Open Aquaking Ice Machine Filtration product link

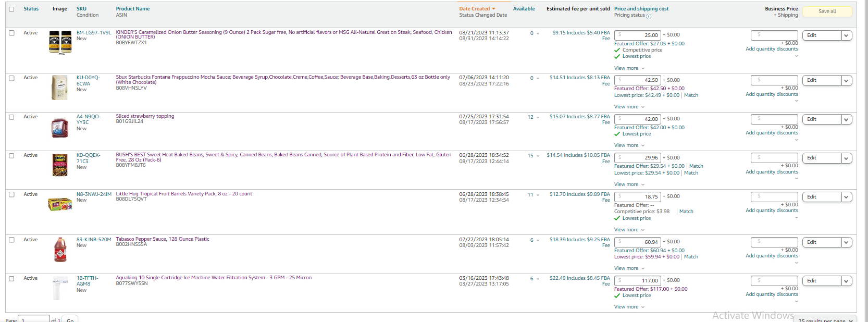point(214,278)
